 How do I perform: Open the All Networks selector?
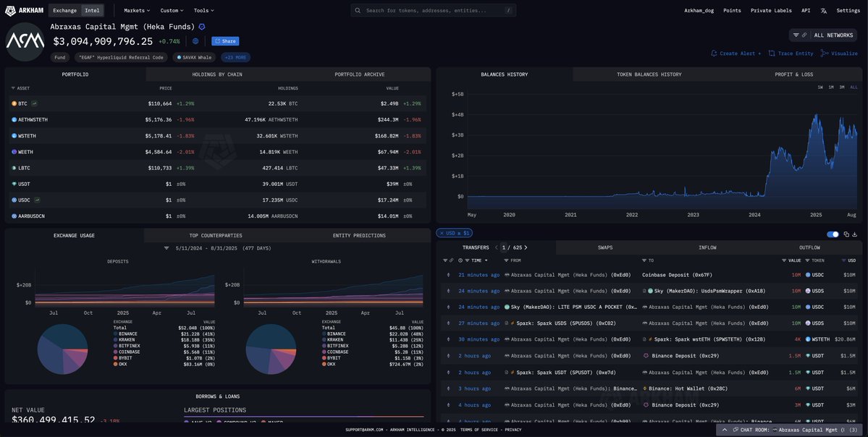tap(823, 35)
